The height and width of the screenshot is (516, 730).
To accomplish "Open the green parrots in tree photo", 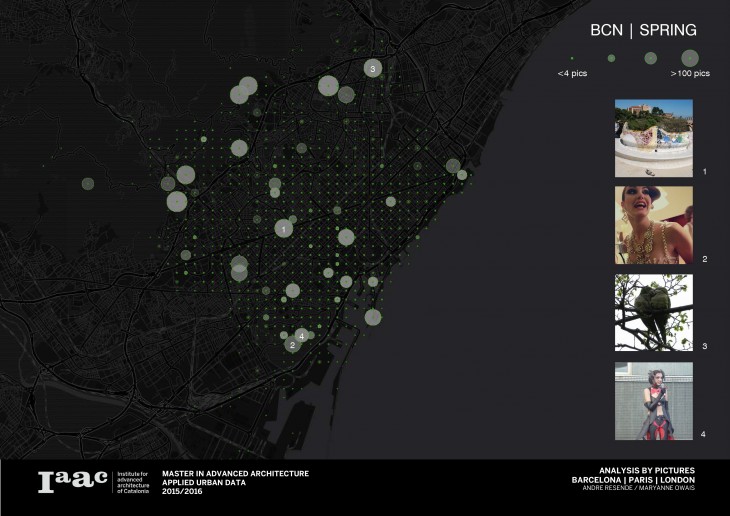I will click(x=653, y=312).
